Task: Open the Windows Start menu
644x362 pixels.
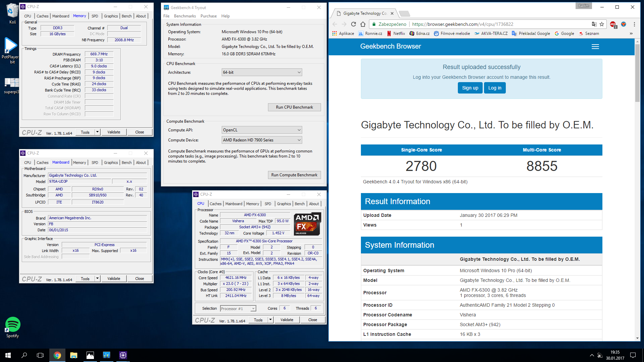Action: click(8, 355)
